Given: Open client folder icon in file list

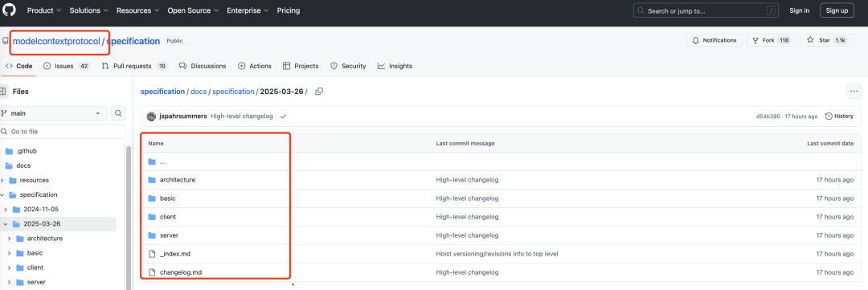Looking at the screenshot, I should pyautogui.click(x=153, y=217).
